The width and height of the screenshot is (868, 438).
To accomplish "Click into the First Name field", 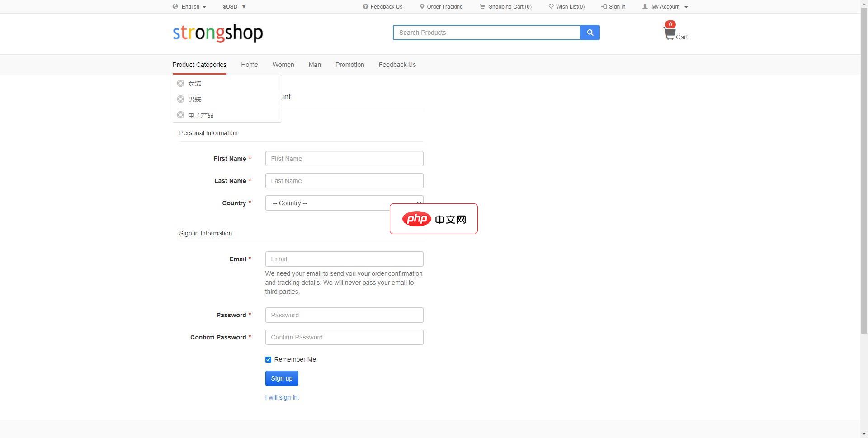I will point(344,159).
